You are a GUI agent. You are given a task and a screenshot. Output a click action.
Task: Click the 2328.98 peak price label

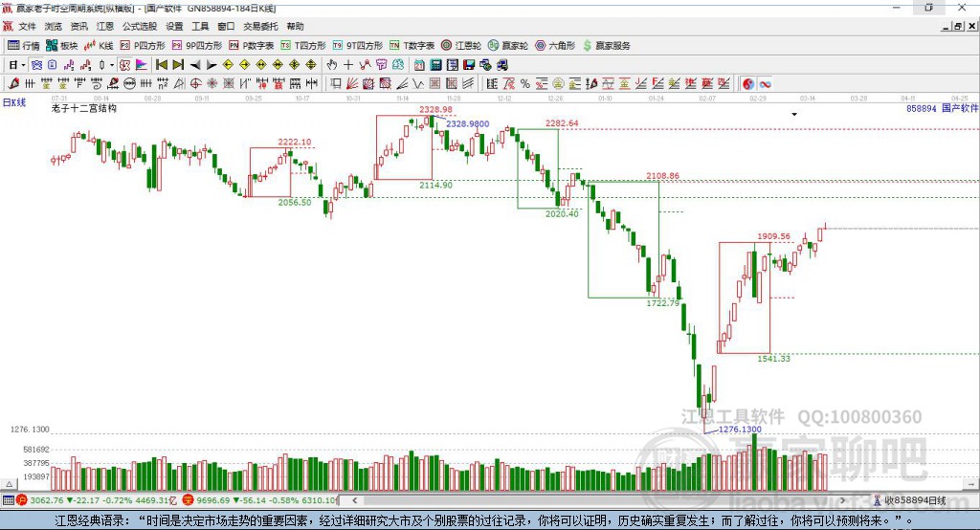[x=435, y=109]
